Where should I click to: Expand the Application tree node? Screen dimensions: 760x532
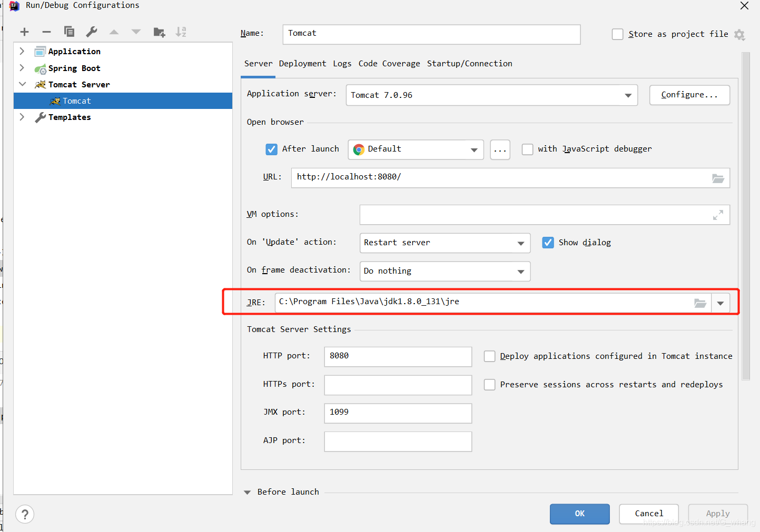(22, 51)
